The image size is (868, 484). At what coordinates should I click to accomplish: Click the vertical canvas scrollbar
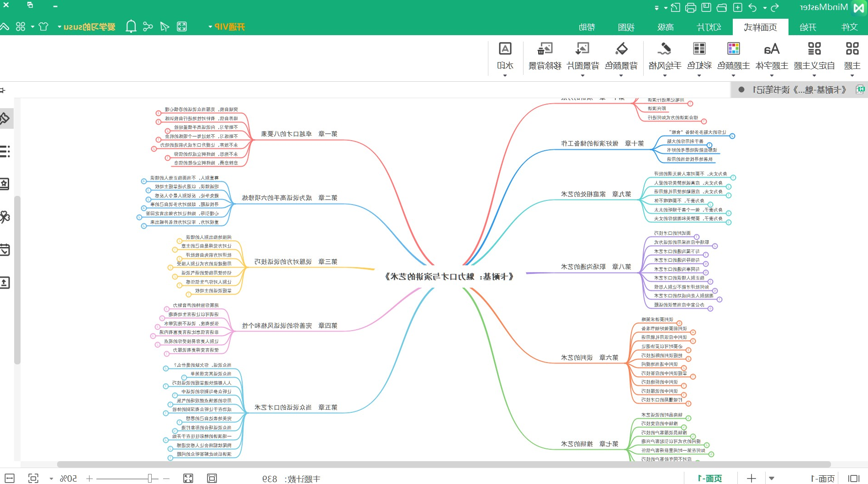pos(17,280)
